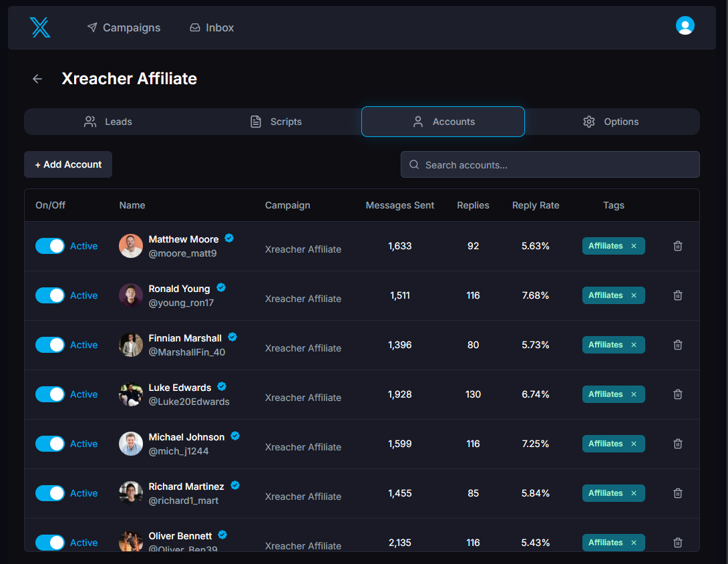Turn off Matthew Moore's account toggle

point(50,246)
